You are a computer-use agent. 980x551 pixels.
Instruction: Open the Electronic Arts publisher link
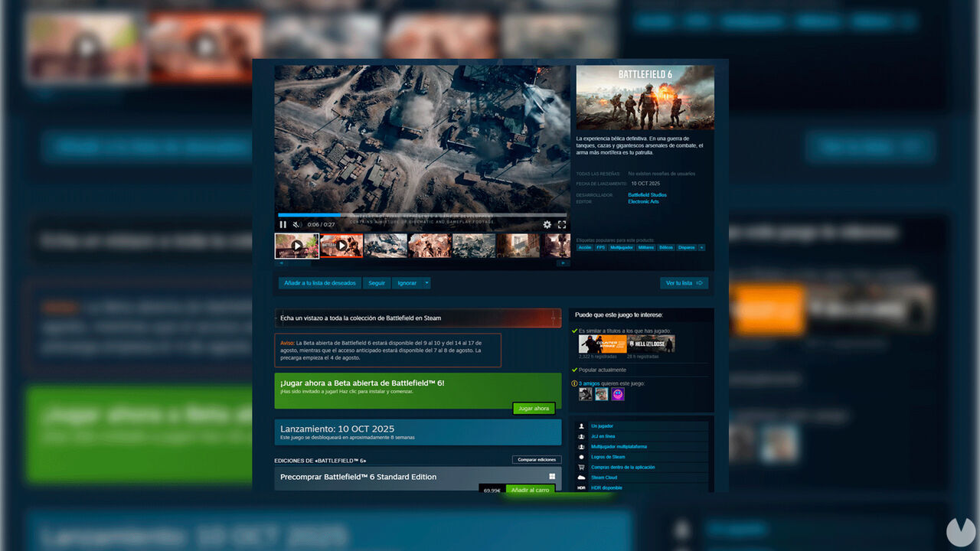[x=643, y=201]
